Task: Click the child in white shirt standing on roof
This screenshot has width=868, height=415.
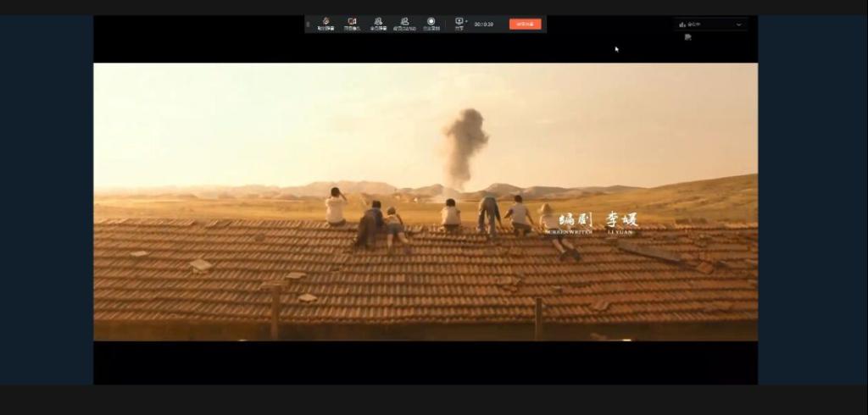Action: coord(336,207)
